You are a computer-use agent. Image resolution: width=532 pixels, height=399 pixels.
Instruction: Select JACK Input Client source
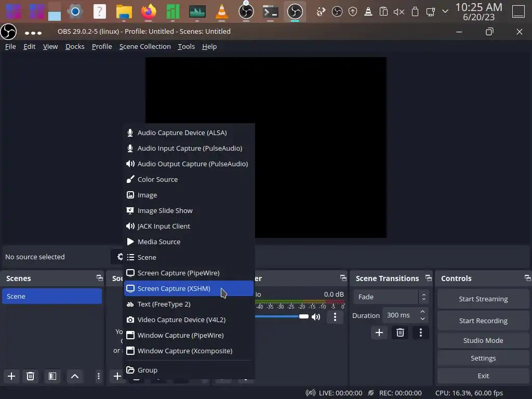tap(189, 227)
